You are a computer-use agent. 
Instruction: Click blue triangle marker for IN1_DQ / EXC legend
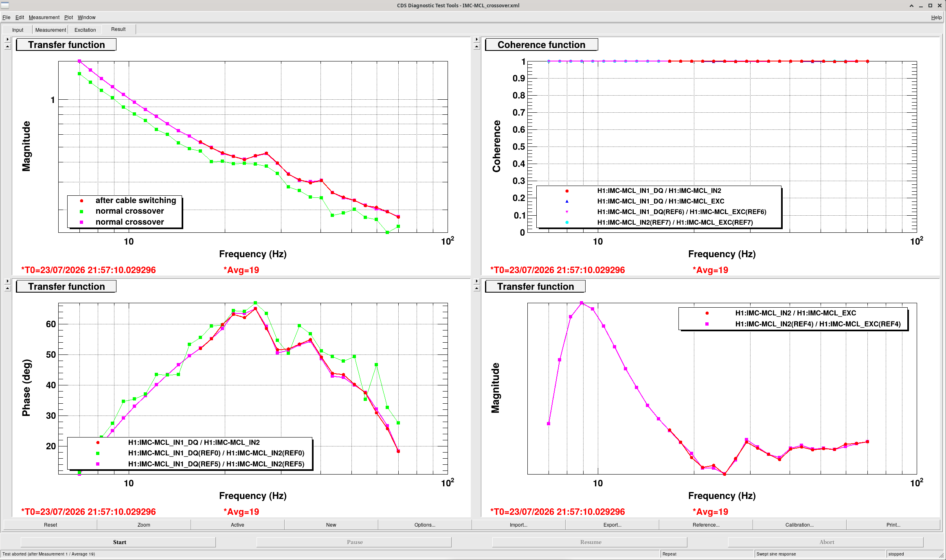pyautogui.click(x=567, y=201)
